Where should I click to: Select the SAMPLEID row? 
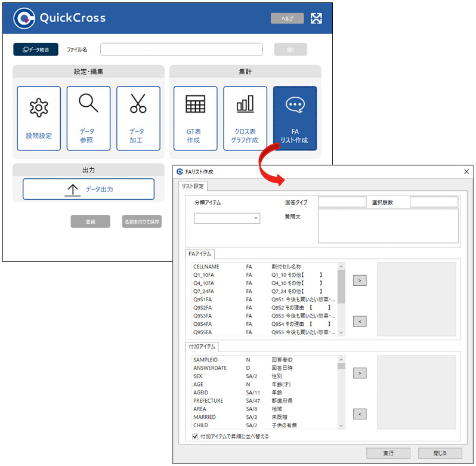(x=264, y=359)
